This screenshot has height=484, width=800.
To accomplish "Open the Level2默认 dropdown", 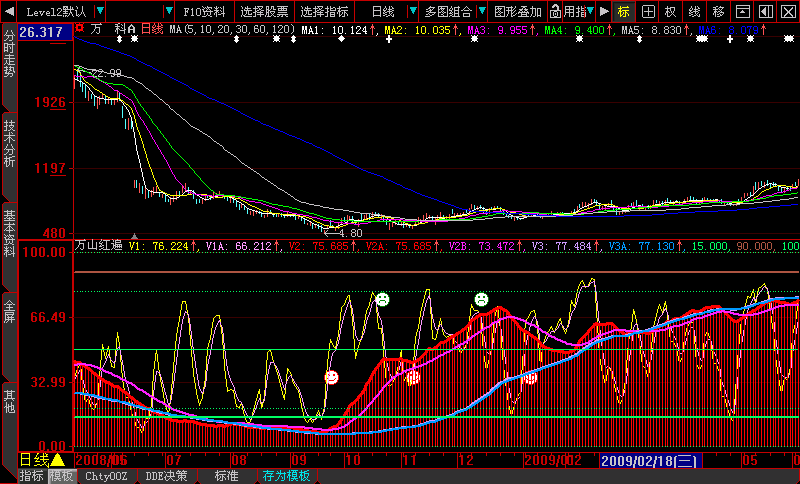I will [101, 11].
